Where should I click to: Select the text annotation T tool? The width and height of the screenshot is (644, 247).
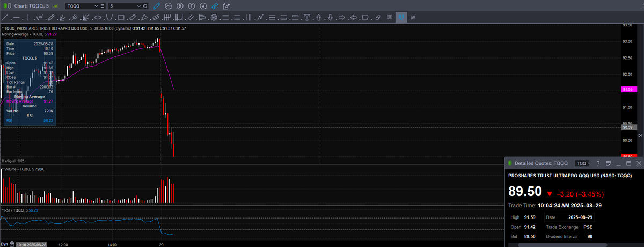[307, 18]
